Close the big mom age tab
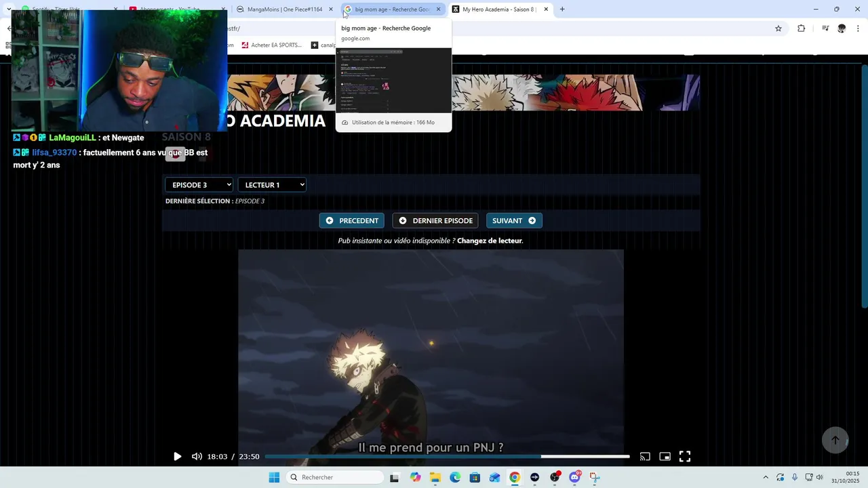 click(438, 9)
